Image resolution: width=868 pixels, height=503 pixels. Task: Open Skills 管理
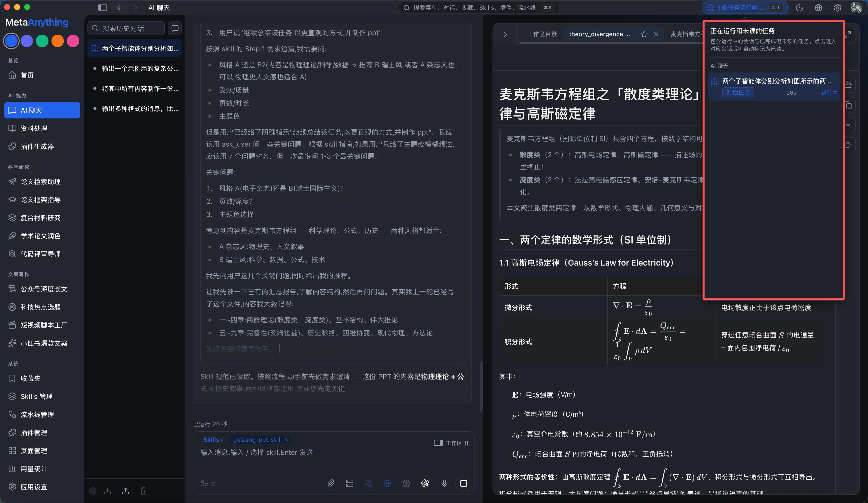pos(42,396)
